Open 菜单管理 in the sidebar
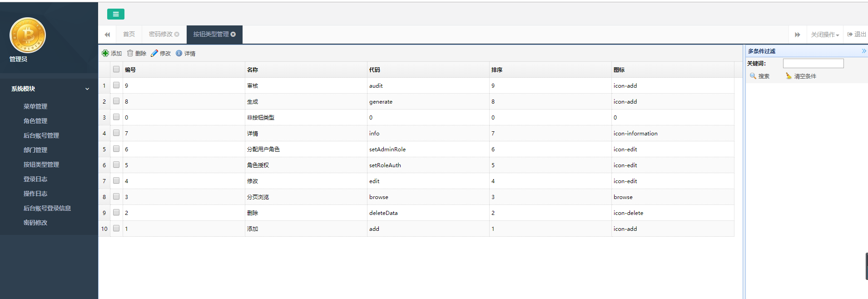The image size is (868, 299). 35,106
